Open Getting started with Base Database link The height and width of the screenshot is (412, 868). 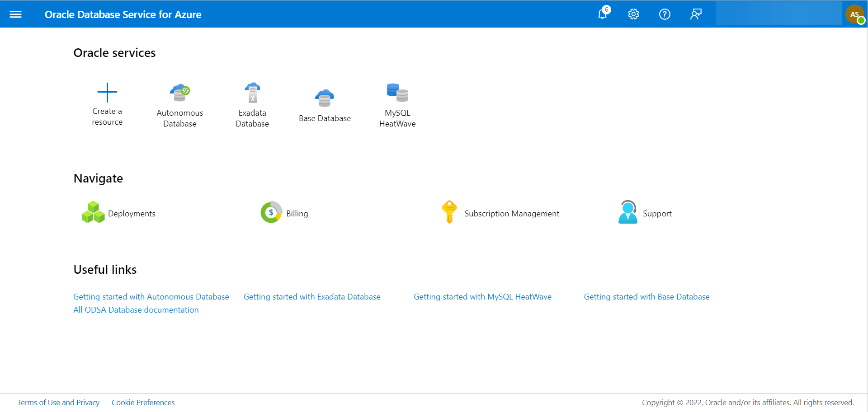(646, 297)
